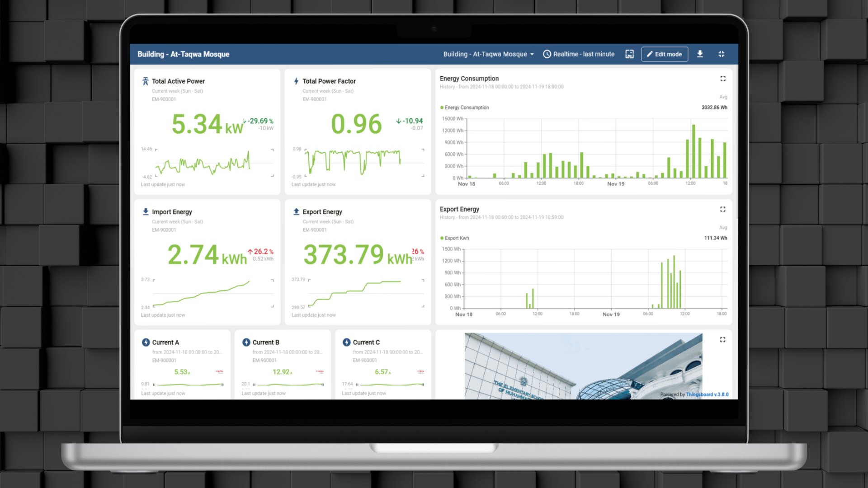Click the Current A value 5.53
Image resolution: width=868 pixels, height=488 pixels.
(x=182, y=372)
